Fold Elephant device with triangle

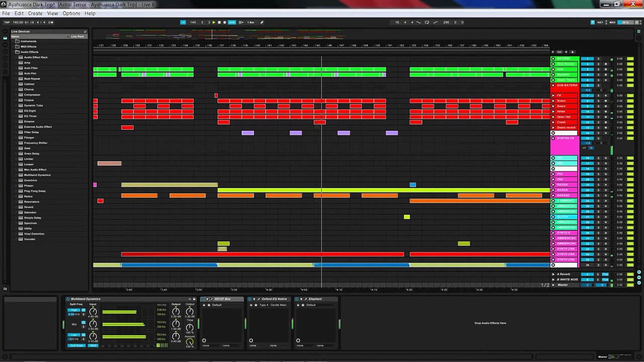(301, 299)
